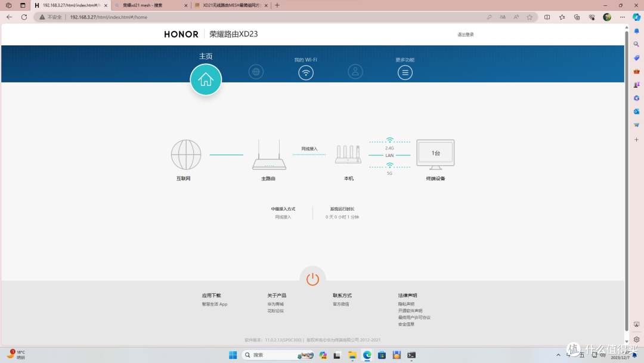Open the 最终用户许可协议 link
Screen dimensions: 644x363
tap(414, 318)
